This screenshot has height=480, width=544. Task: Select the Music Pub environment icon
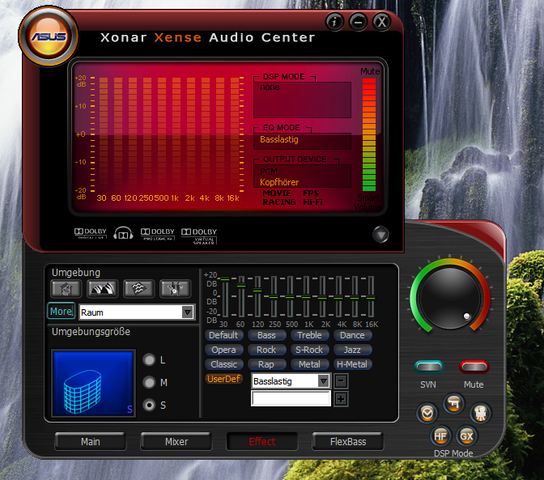pos(175,289)
